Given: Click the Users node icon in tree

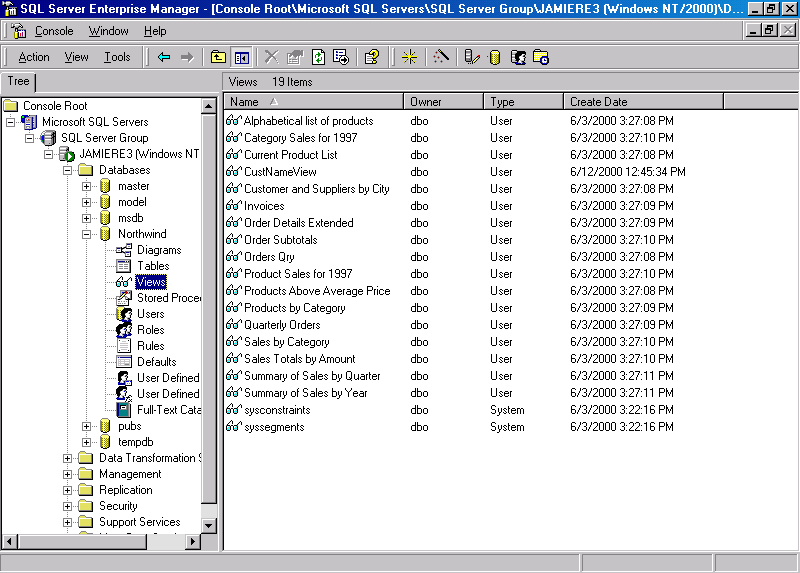Looking at the screenshot, I should click(123, 314).
